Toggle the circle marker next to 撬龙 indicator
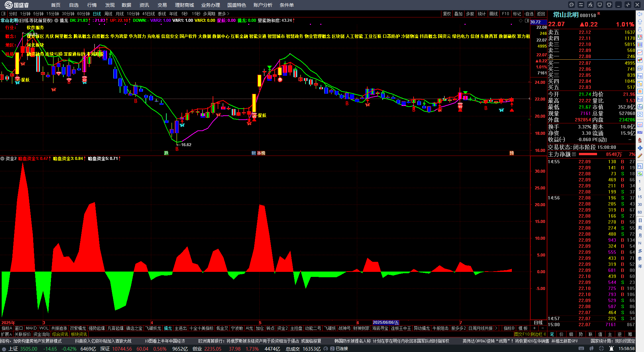 (57, 20)
